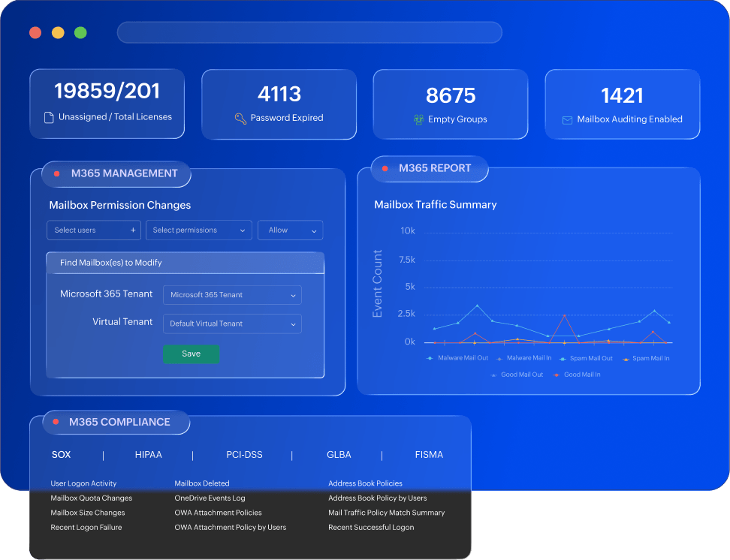Switch to the PCI-DSS compliance tab
The width and height of the screenshot is (730, 560).
244,455
